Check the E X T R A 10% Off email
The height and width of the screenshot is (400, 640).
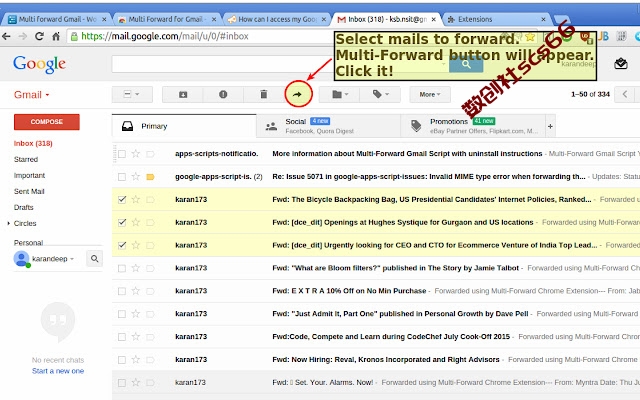[x=122, y=291]
